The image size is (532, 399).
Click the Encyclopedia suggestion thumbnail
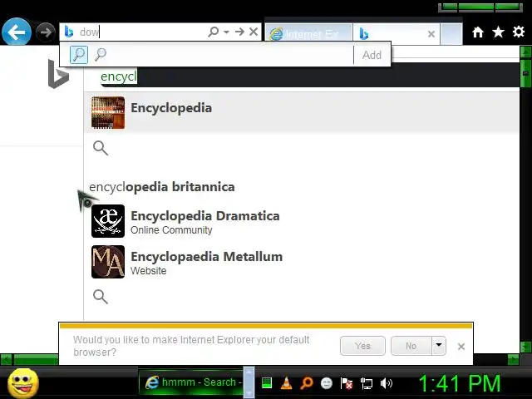click(x=108, y=113)
